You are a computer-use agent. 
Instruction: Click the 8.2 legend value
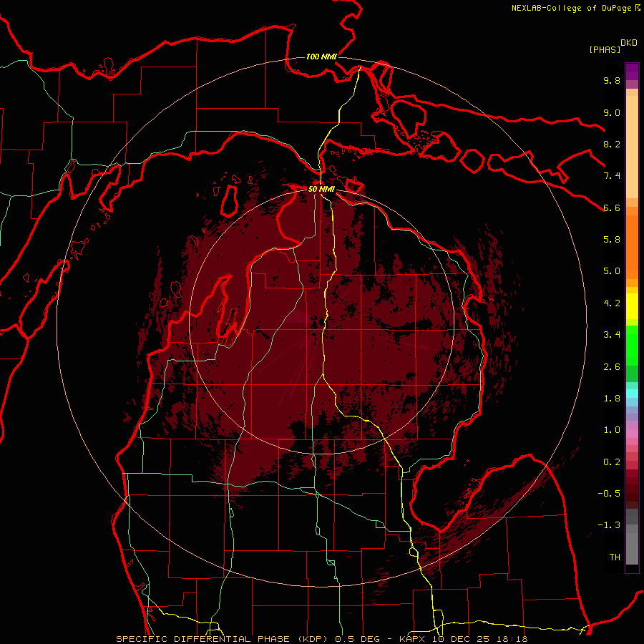pos(612,144)
